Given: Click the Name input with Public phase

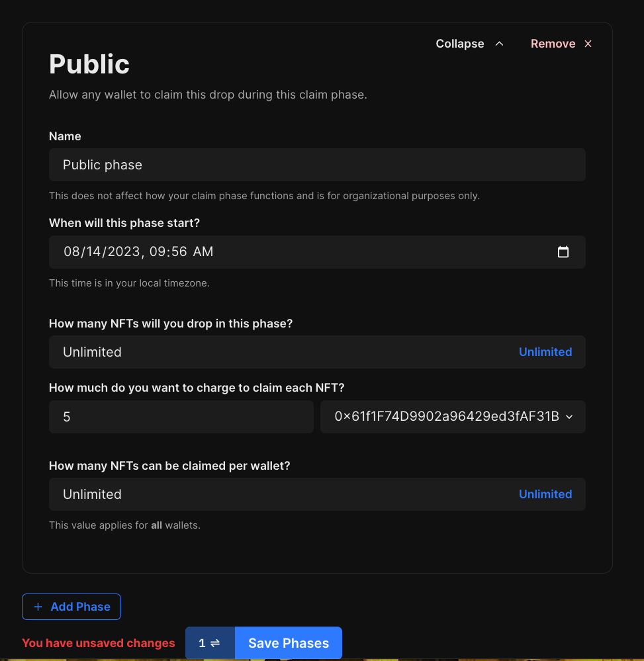Looking at the screenshot, I should tap(317, 165).
